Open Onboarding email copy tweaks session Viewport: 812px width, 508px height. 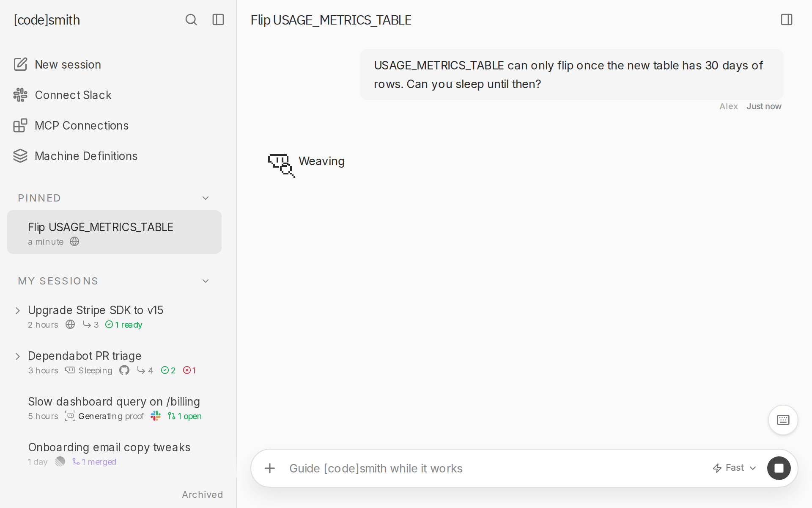tap(109, 447)
